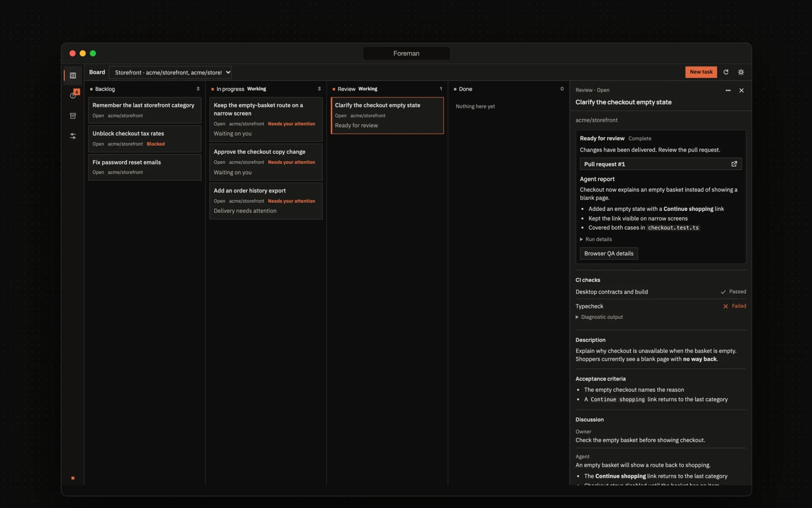Open the Storefront project selector dropdown

(x=170, y=72)
